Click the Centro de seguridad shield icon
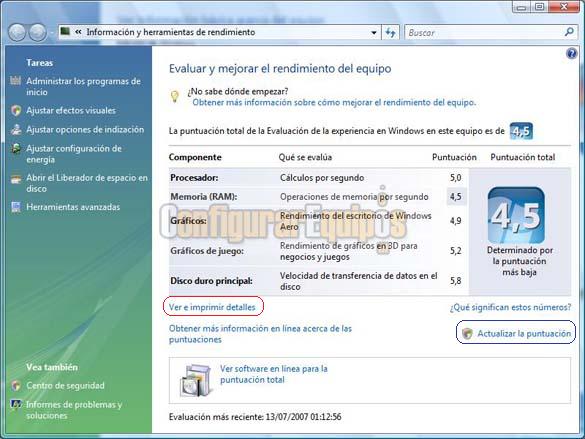 coord(16,386)
